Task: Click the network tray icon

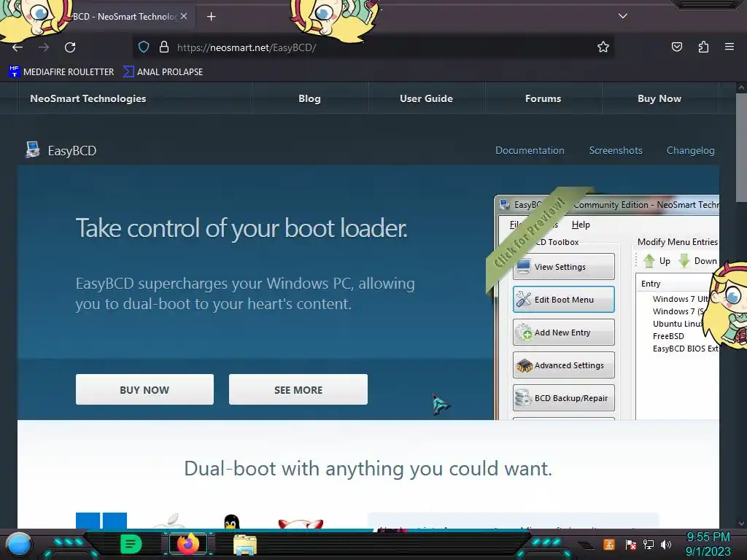Action: click(x=649, y=545)
